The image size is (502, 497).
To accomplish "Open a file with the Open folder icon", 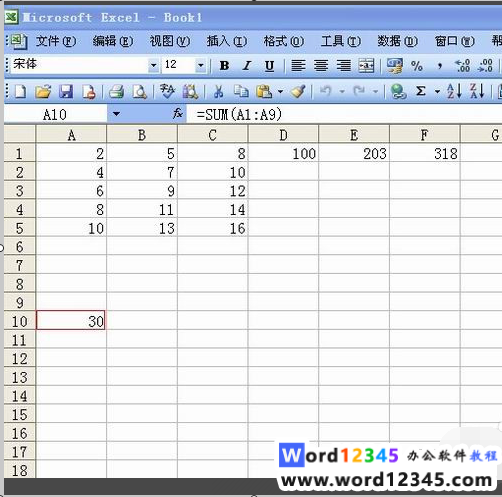I will pyautogui.click(x=43, y=91).
